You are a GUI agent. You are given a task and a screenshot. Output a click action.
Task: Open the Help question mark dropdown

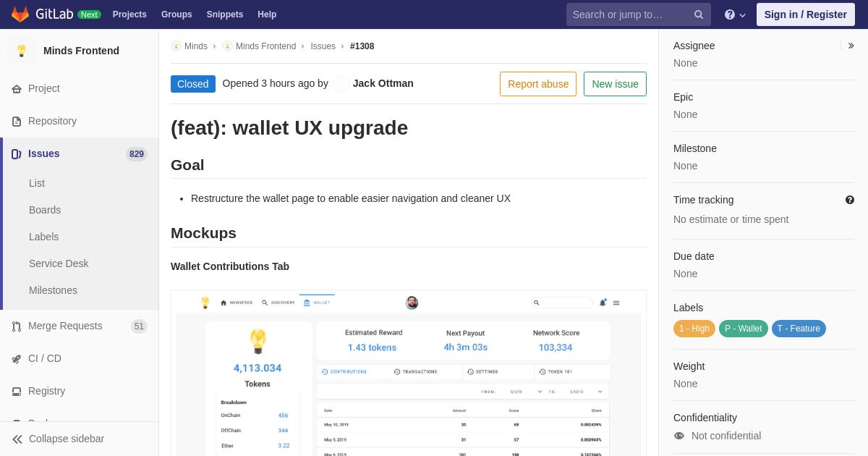coord(735,14)
